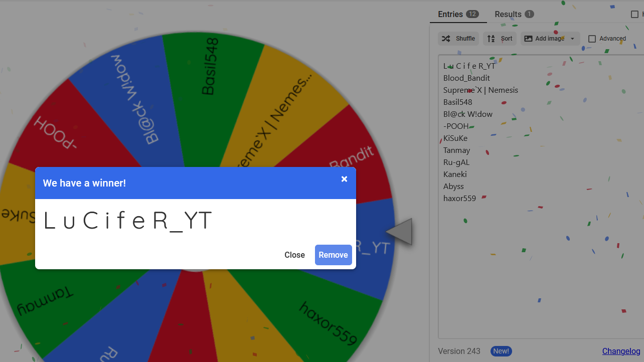644x362 pixels.
Task: Open the Changelog link
Action: click(x=621, y=351)
